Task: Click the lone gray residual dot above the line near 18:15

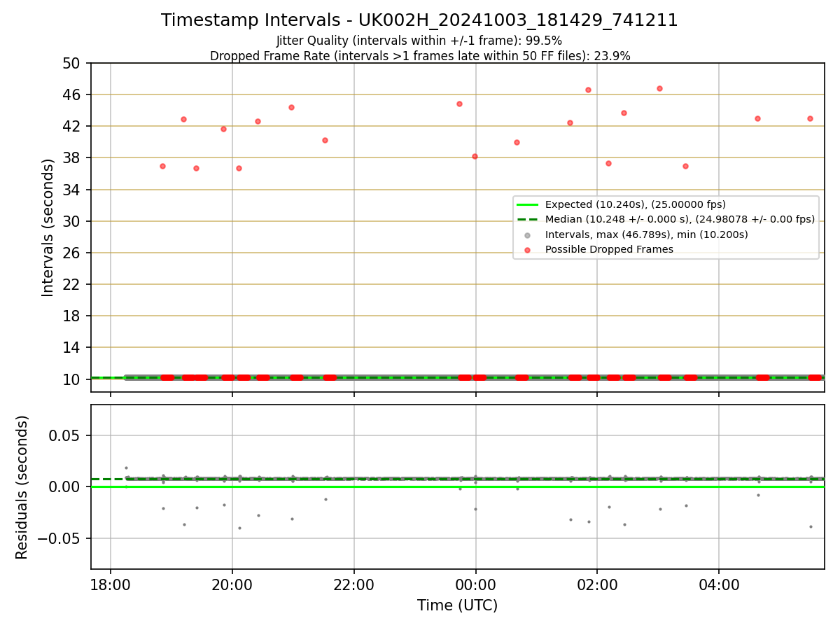Action: pyautogui.click(x=126, y=468)
